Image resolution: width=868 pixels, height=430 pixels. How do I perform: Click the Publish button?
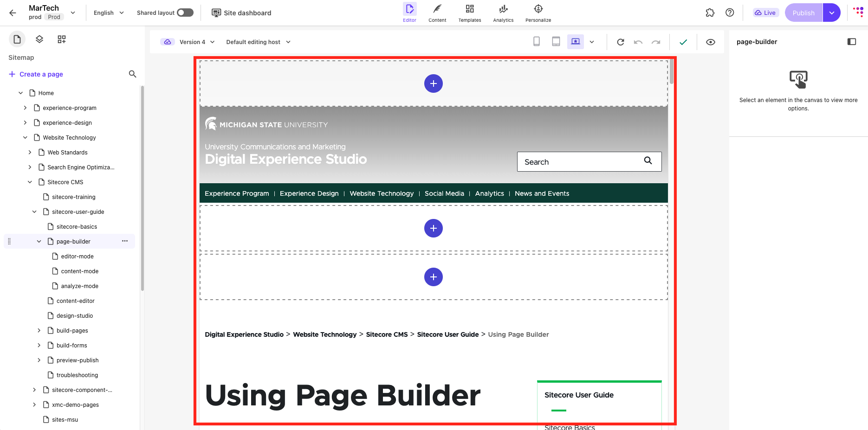[x=804, y=13]
